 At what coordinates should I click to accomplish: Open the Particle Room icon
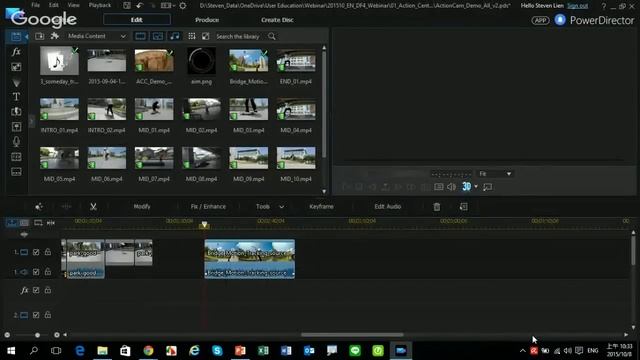(x=16, y=82)
